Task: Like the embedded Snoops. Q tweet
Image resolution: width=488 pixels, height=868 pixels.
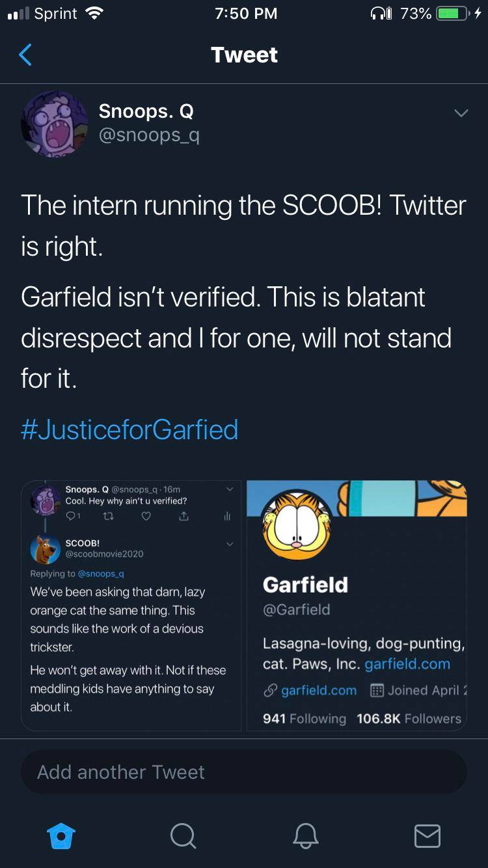Action: click(146, 515)
